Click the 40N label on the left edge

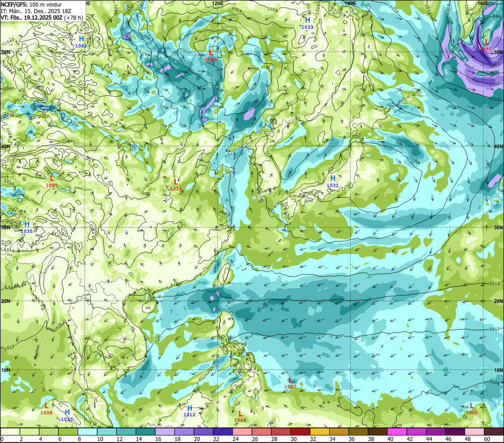(6, 147)
